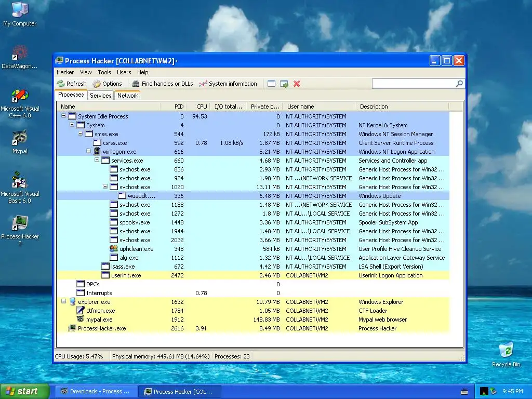Select the Interrupts row
The height and width of the screenshot is (399, 532).
click(x=253, y=293)
